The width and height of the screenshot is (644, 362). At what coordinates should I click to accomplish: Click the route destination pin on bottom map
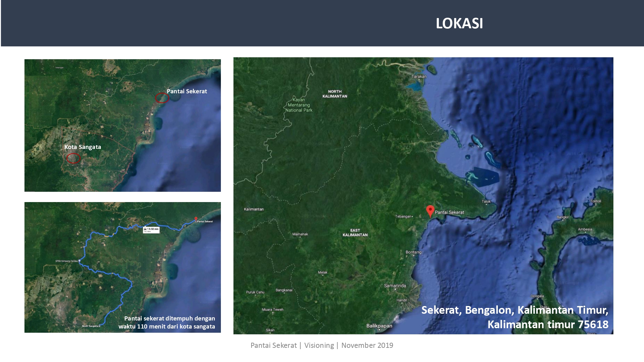coord(196,219)
